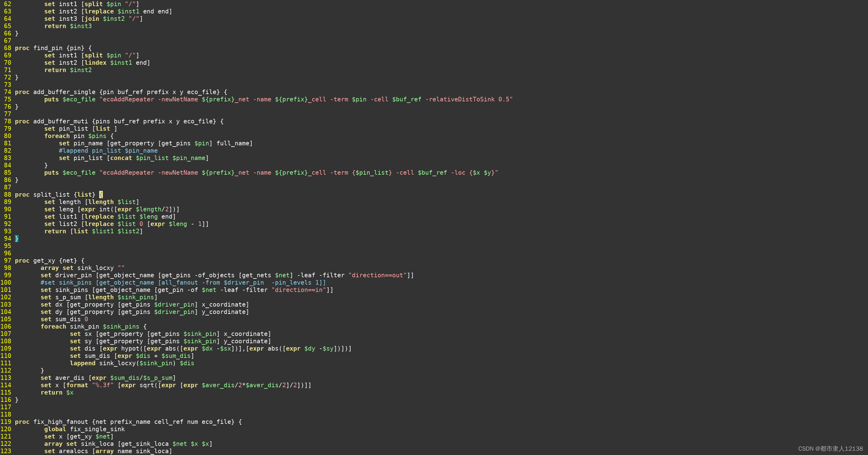Click add_buffer_muti procedure name

(61, 121)
